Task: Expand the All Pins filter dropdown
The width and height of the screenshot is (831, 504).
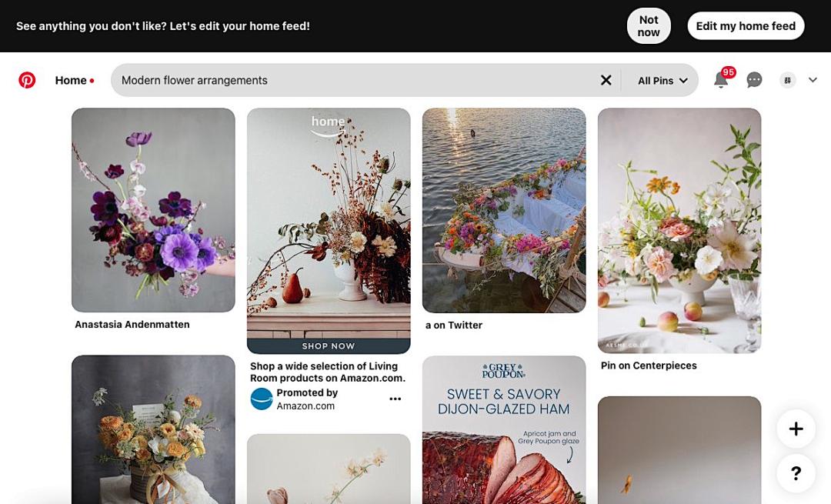Action: (x=662, y=81)
